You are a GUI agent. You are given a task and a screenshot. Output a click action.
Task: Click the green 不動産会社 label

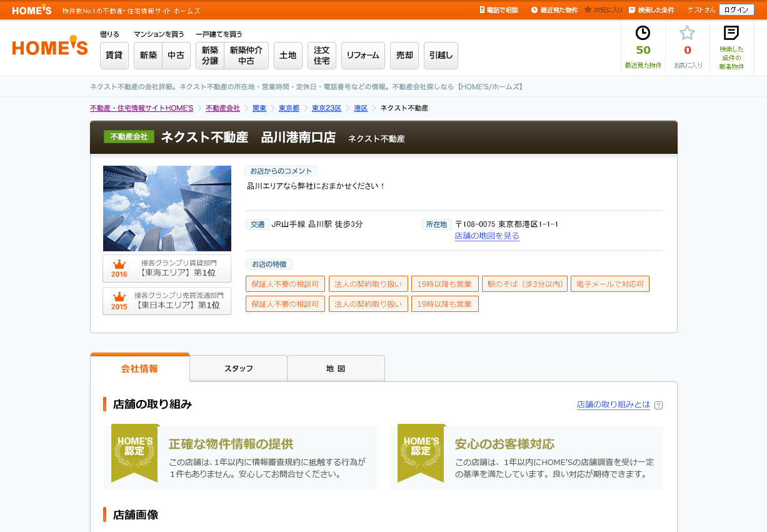point(129,137)
